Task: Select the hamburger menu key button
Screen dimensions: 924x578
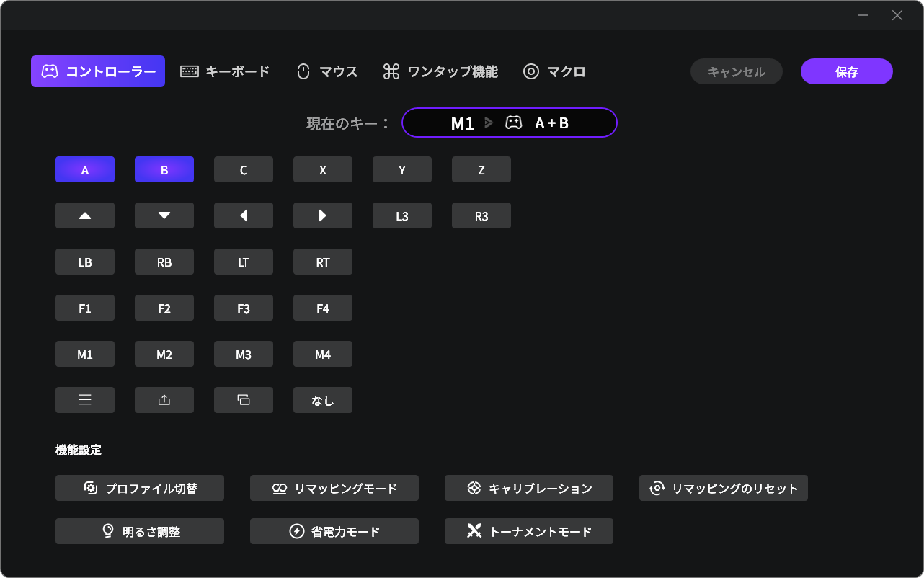Action: (85, 400)
